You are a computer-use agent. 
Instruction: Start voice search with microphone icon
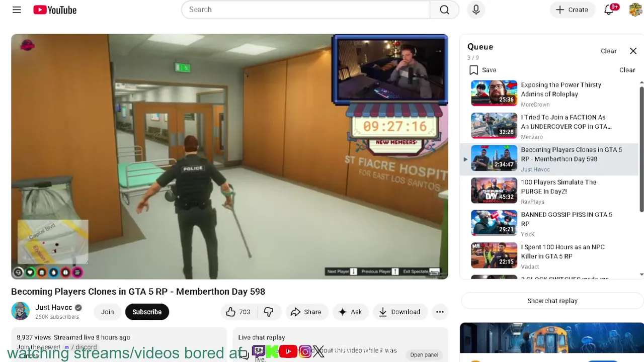coord(476,10)
